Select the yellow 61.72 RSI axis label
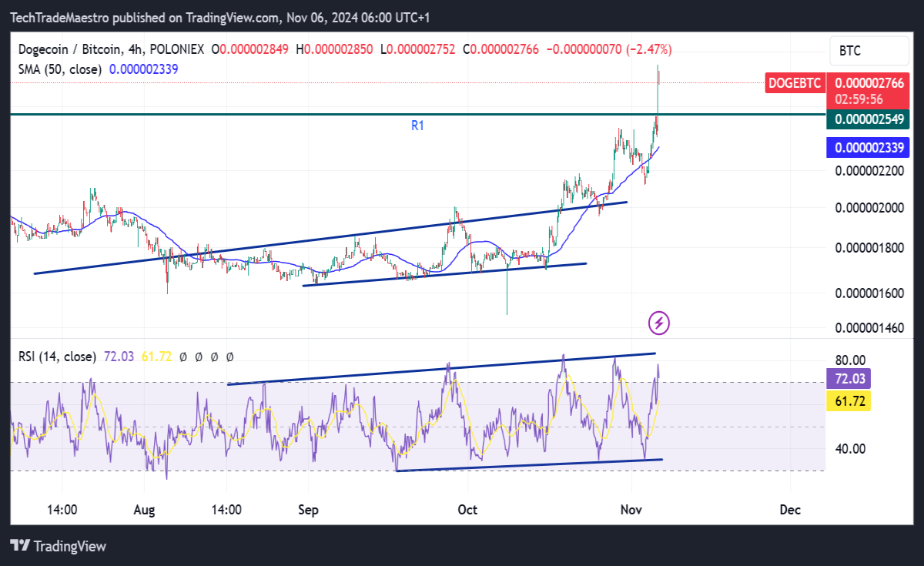The width and height of the screenshot is (924, 566). click(849, 400)
